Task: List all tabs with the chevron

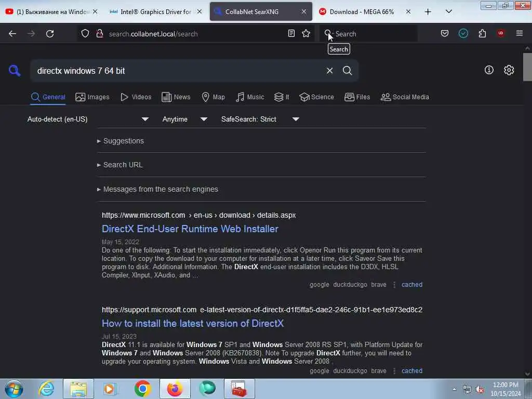Action: click(448, 12)
